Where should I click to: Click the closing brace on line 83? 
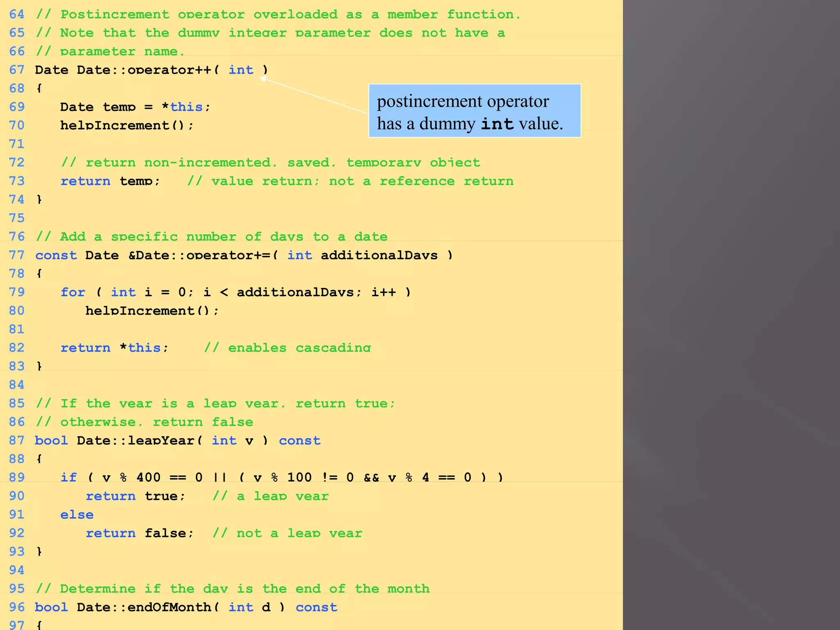[x=39, y=366]
